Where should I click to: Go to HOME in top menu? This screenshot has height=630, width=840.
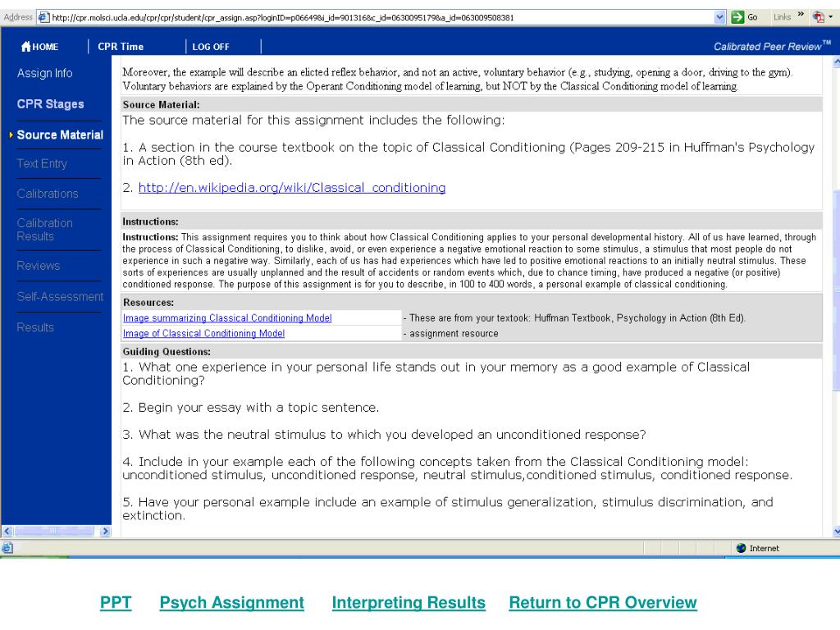tap(45, 47)
